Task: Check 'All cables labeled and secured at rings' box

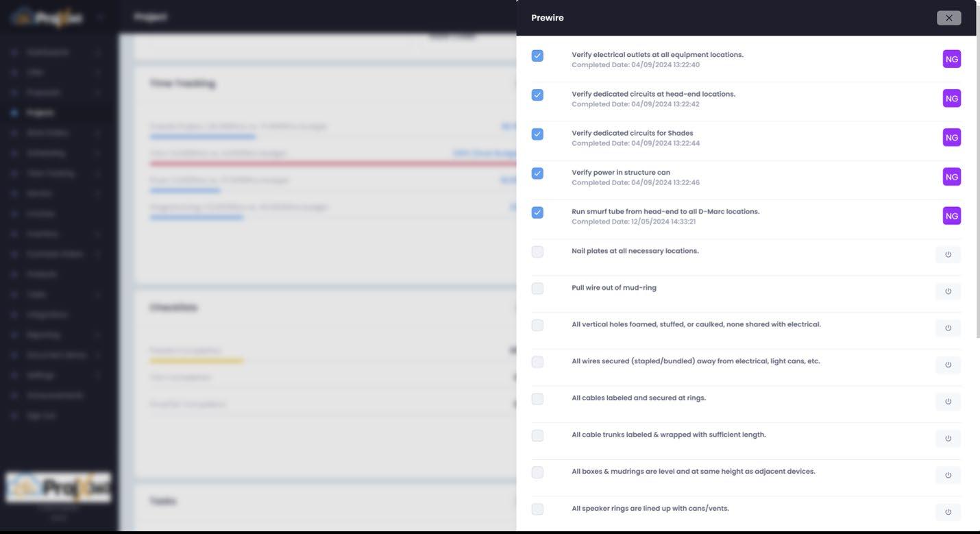Action: pos(537,399)
